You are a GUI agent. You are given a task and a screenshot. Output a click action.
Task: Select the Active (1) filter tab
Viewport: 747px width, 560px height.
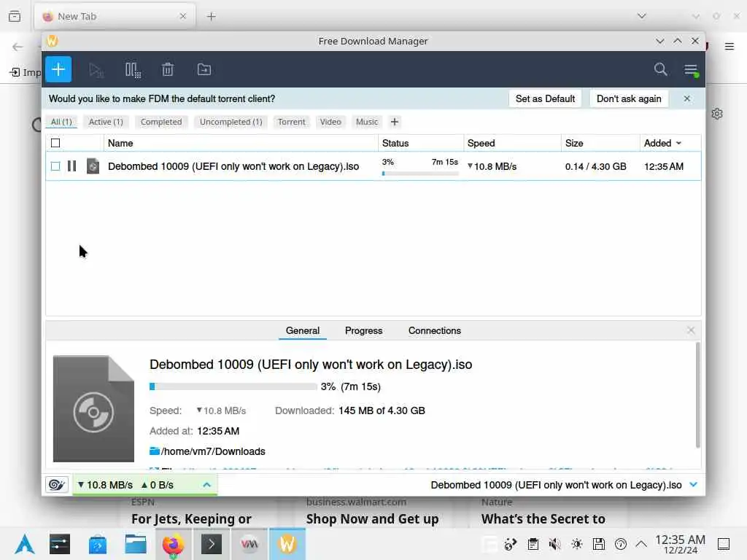106,122
